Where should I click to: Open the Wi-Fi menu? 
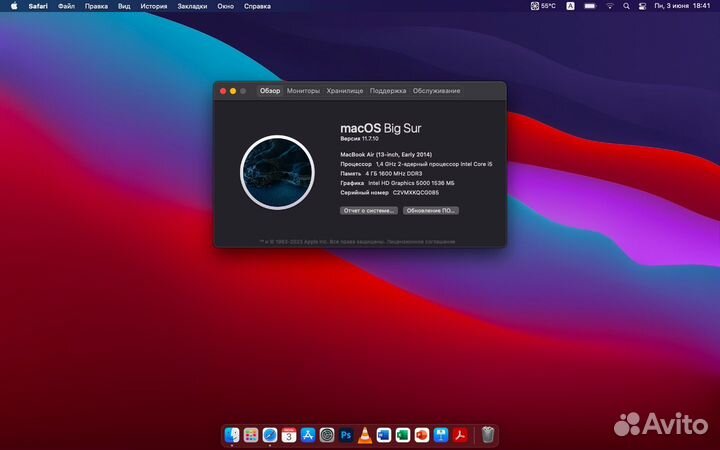(610, 6)
